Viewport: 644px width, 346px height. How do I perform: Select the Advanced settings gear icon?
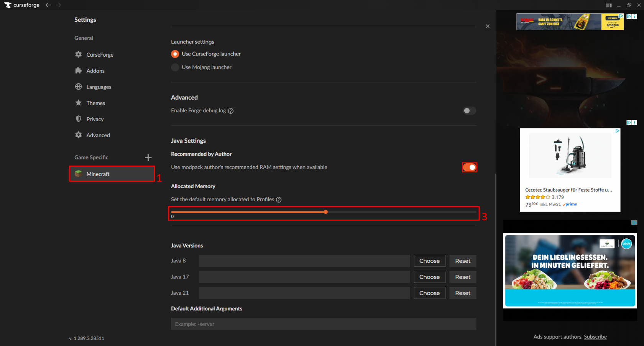pos(78,135)
